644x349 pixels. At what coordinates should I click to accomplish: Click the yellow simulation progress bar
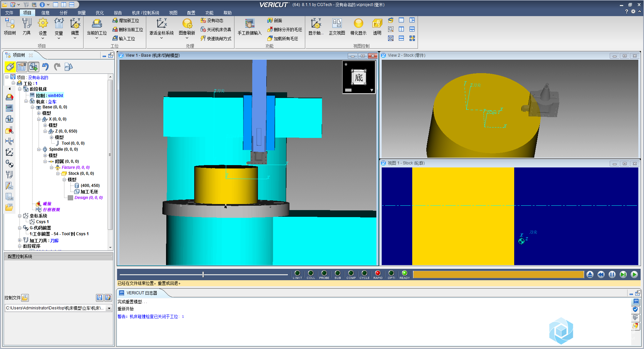(x=498, y=275)
